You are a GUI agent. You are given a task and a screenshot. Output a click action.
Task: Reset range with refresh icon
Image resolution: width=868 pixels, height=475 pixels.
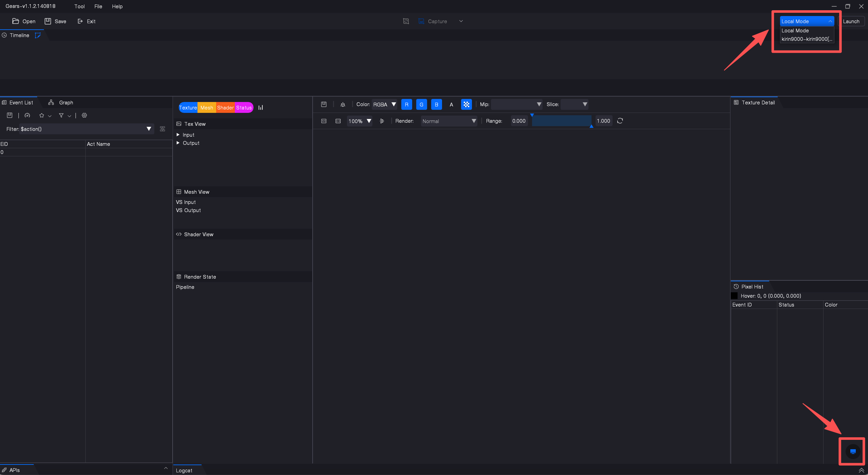pos(620,121)
